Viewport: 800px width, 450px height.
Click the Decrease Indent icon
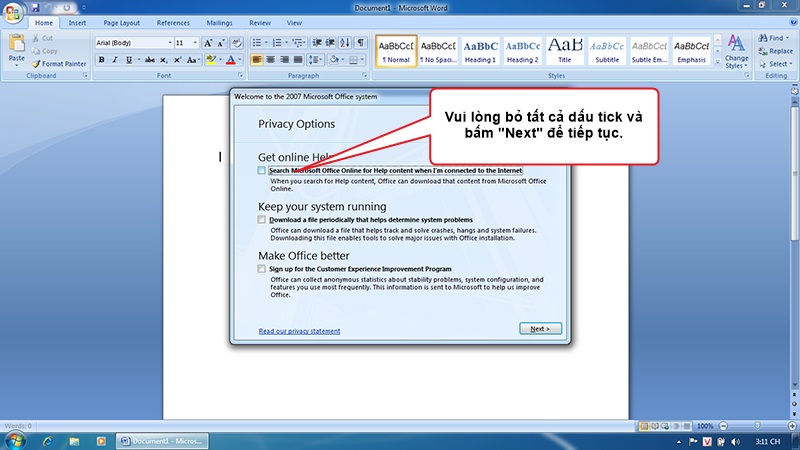(x=317, y=43)
